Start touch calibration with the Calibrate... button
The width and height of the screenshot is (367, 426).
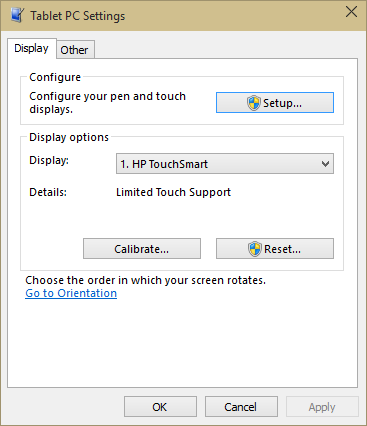[x=142, y=249]
